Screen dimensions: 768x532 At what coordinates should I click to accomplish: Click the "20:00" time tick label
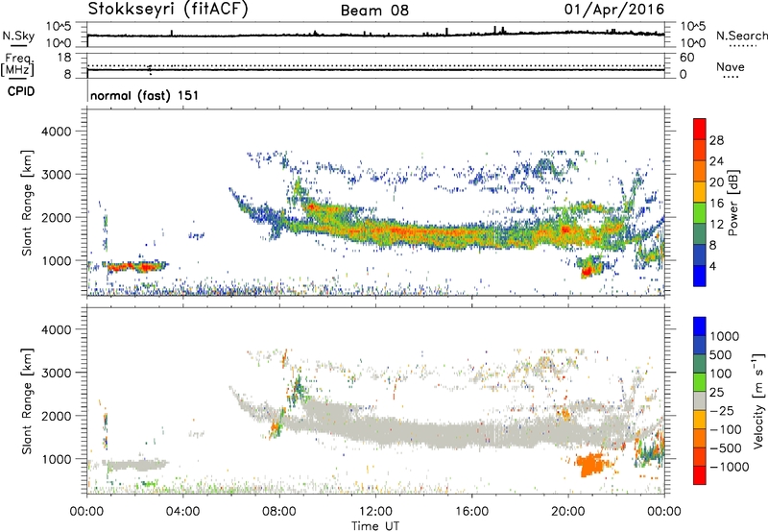pyautogui.click(x=568, y=512)
